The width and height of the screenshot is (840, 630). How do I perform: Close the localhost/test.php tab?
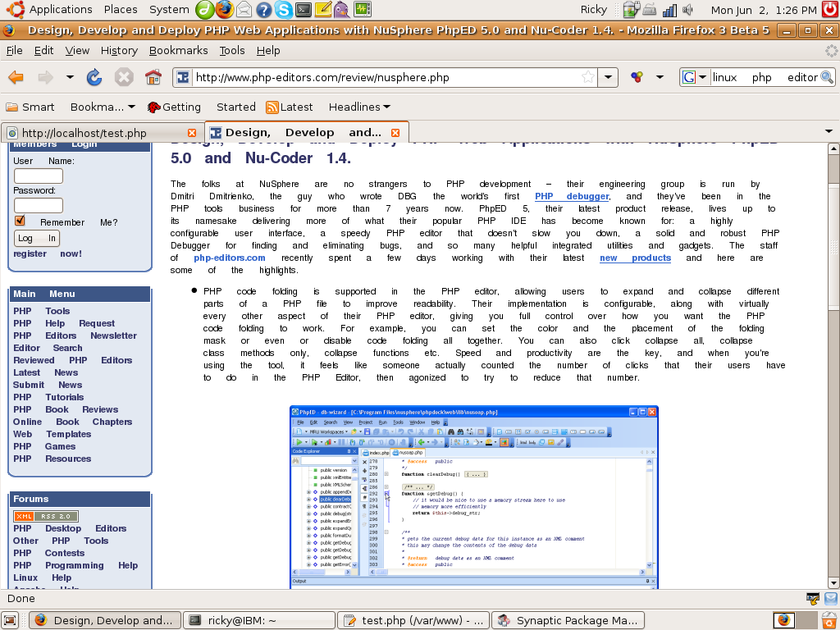tap(192, 133)
